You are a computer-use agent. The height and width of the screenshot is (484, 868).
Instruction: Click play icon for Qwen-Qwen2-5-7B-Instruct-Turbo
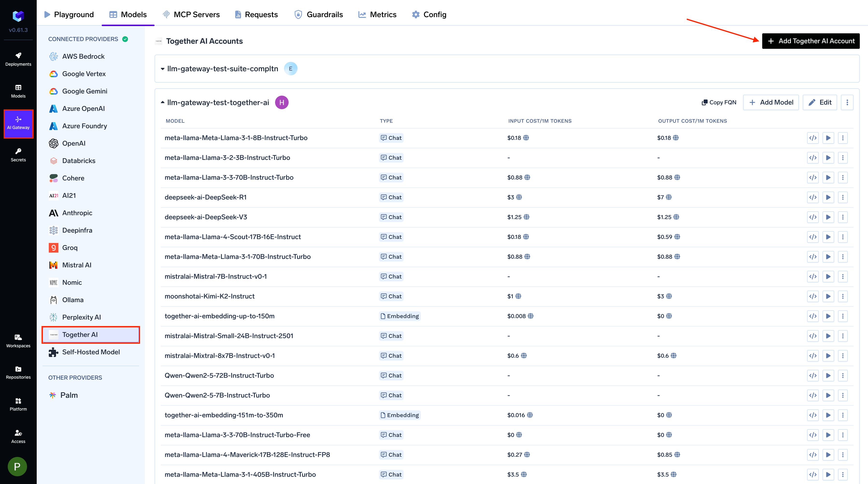pyautogui.click(x=828, y=395)
